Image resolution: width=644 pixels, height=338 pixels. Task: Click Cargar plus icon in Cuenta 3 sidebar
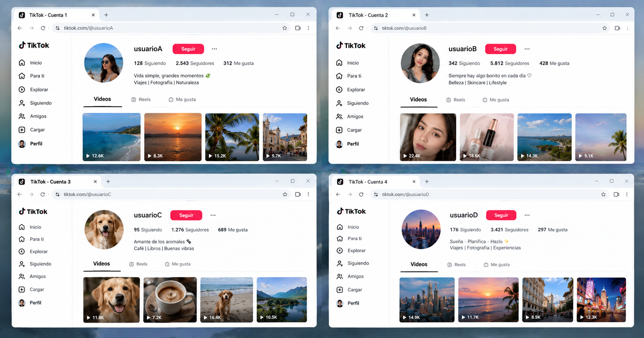22,289
